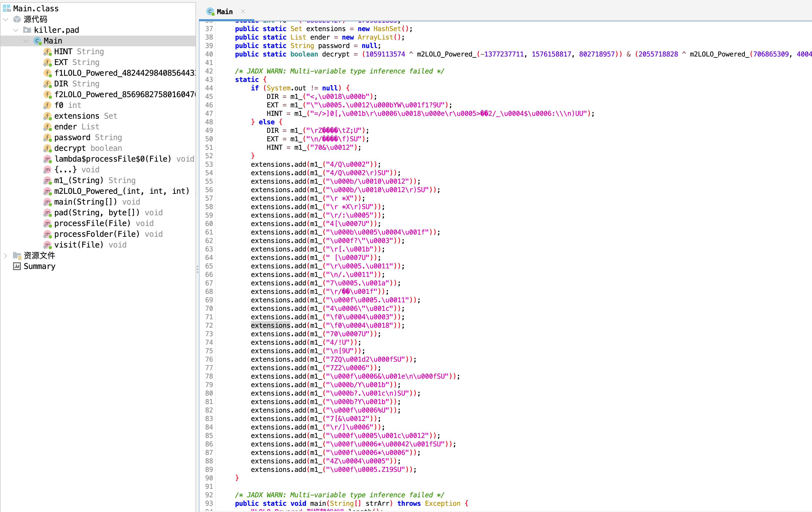Click line number 93 in gutter
Screen dimensions: 812x512
[209, 504]
